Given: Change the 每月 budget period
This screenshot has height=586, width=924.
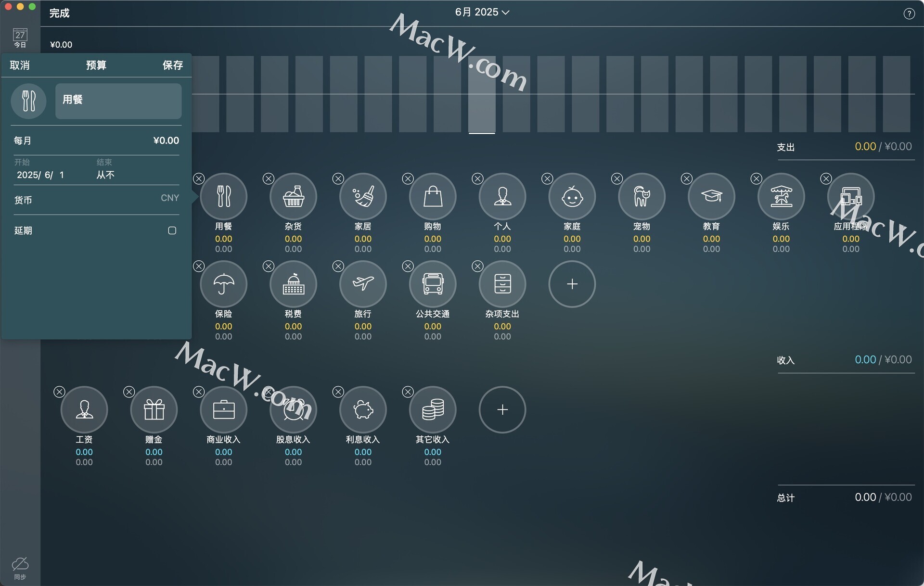Looking at the screenshot, I should (x=23, y=140).
